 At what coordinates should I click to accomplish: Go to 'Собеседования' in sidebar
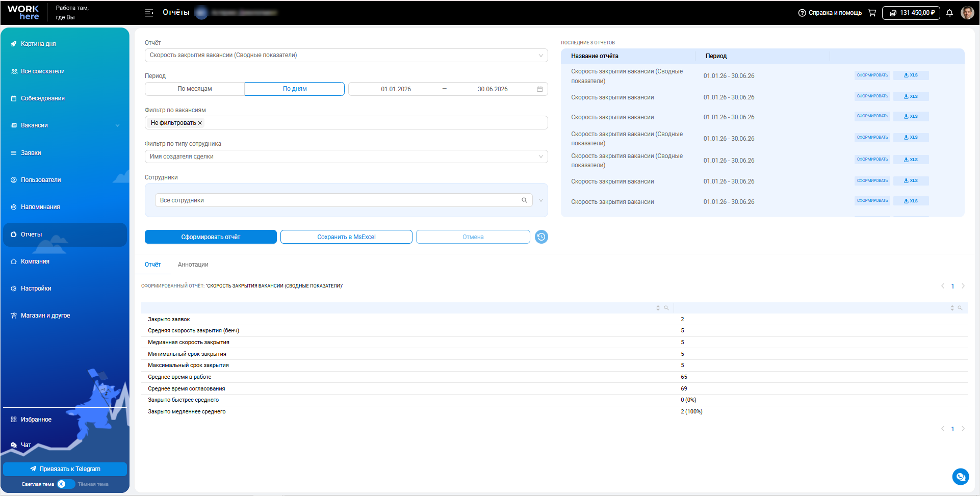pos(43,98)
